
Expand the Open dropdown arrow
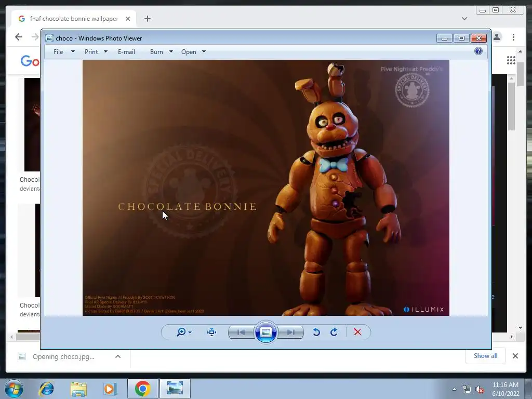tap(204, 51)
